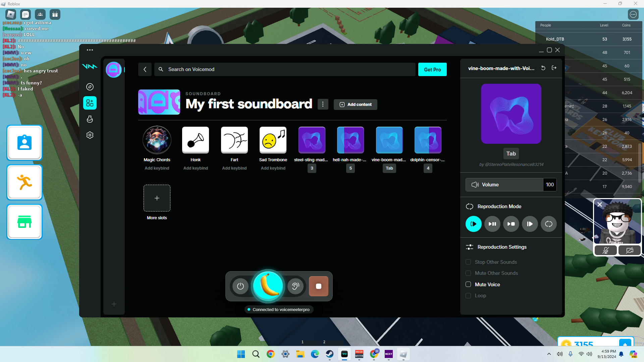
Task: Click Add content button
Action: pos(356,105)
